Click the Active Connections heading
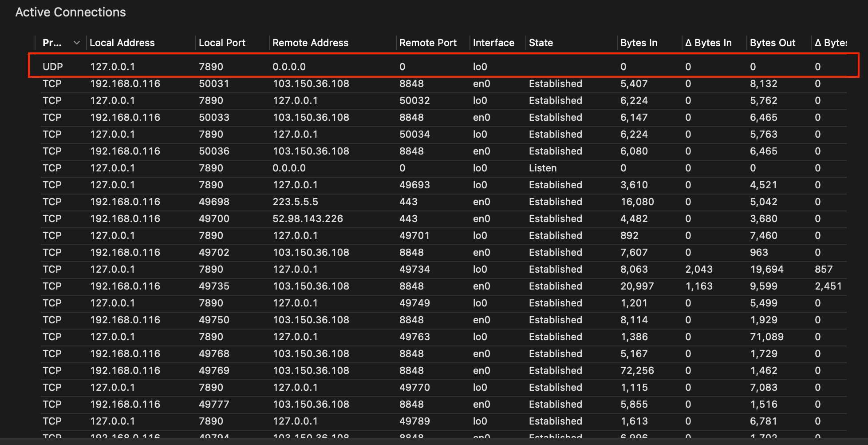This screenshot has width=868, height=445. (x=71, y=12)
